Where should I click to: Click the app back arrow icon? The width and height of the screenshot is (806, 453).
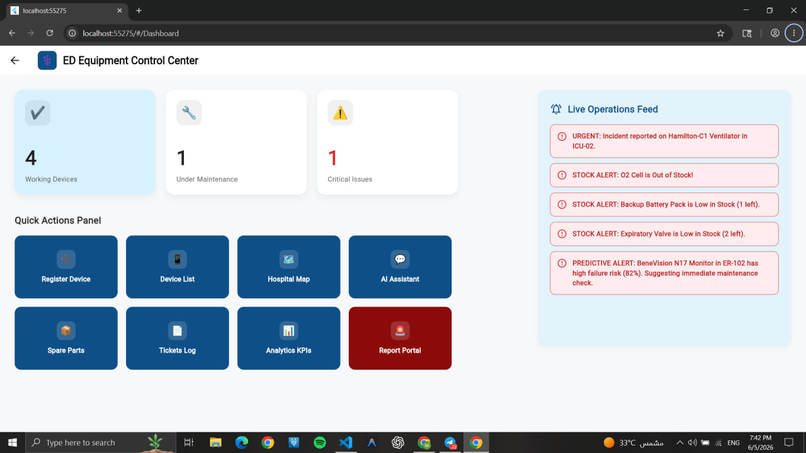pos(15,61)
